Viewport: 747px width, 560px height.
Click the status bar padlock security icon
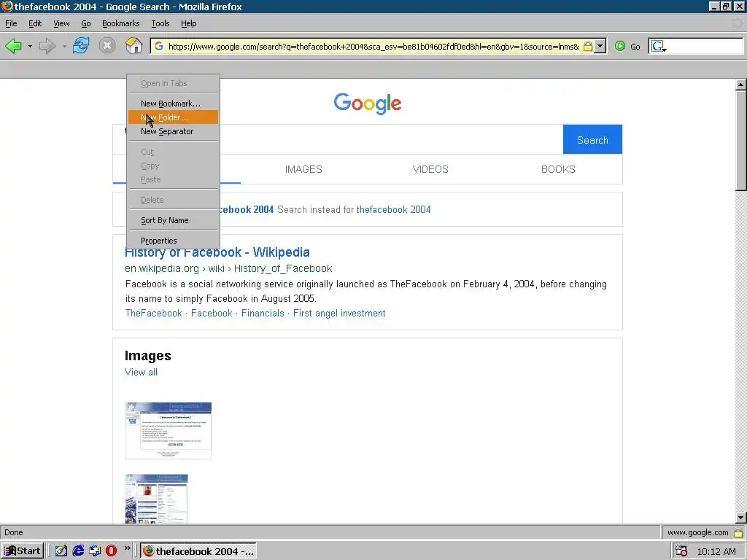click(738, 532)
